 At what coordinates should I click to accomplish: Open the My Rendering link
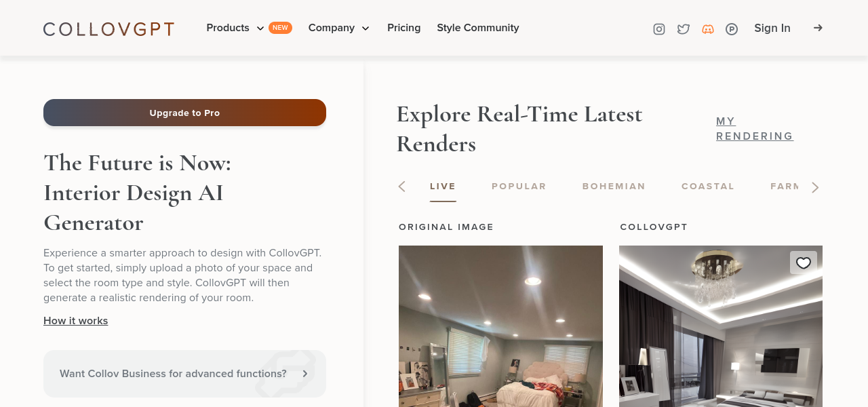(755, 129)
